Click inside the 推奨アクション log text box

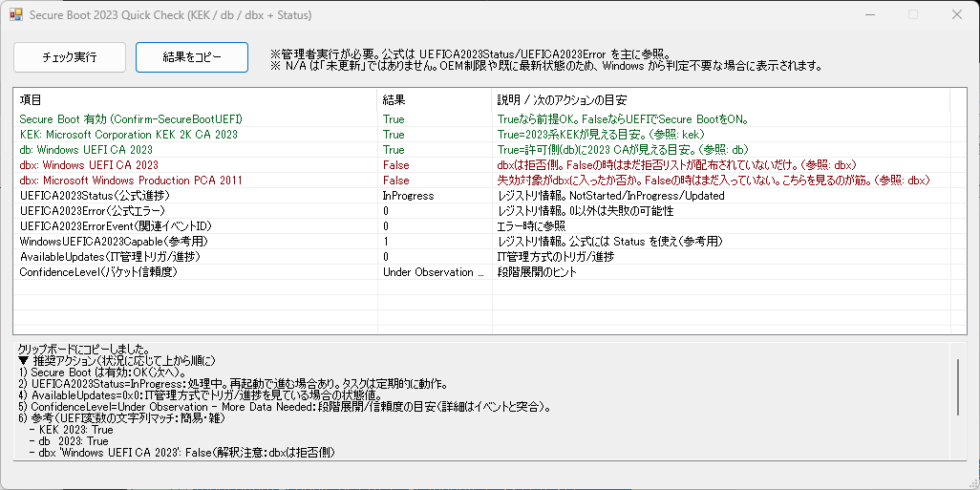478,401
